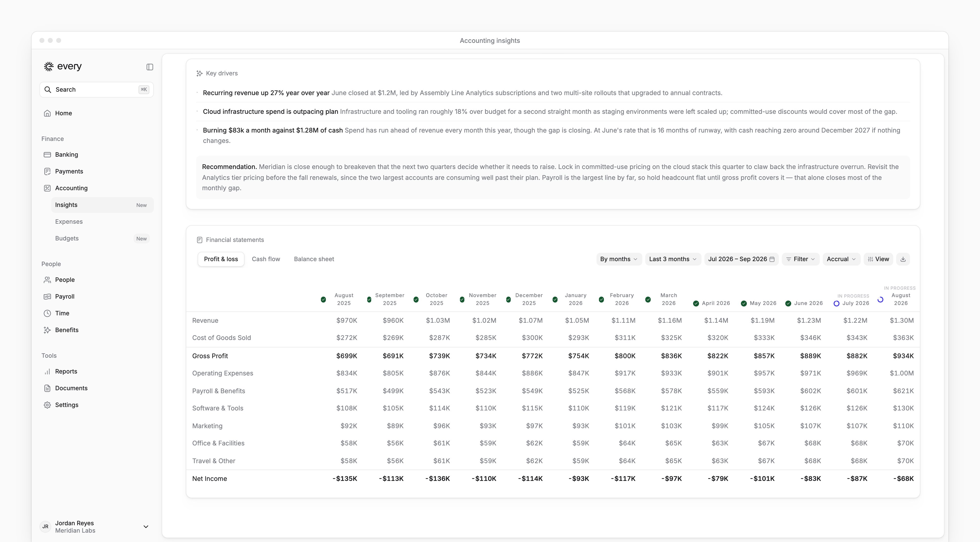Open the Accrual basis dropdown
The image size is (980, 542).
tap(841, 259)
